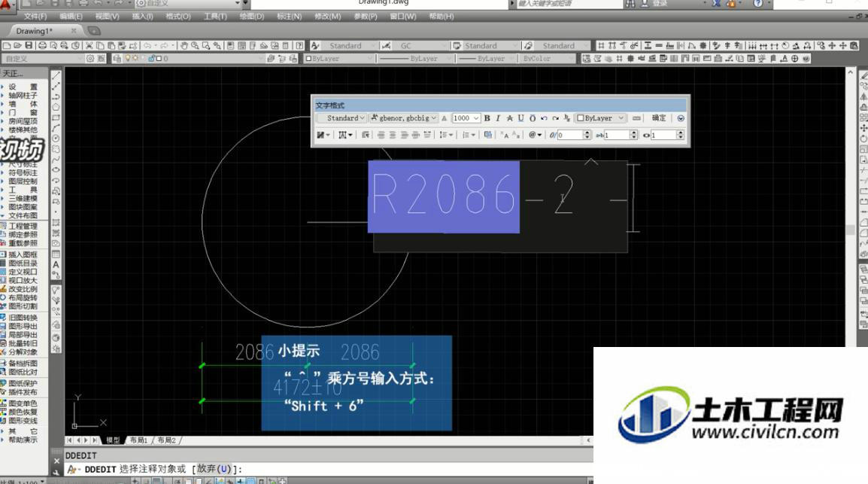Click the DDEDIT command line input
This screenshot has width=868, height=484.
(x=329, y=469)
